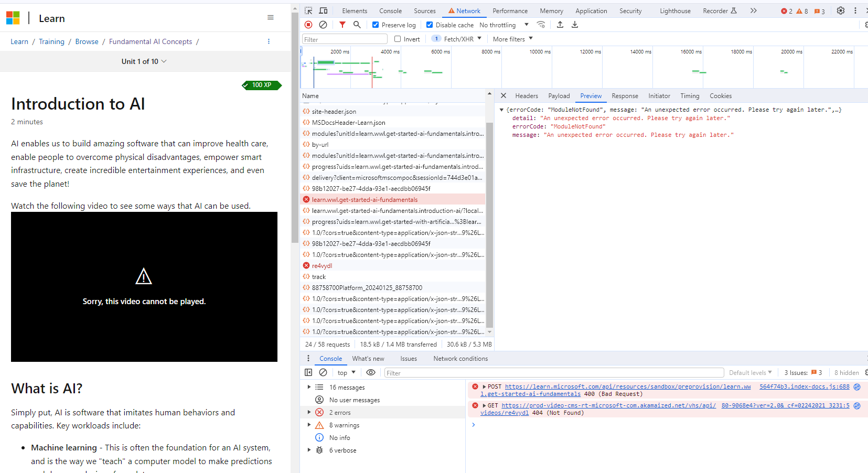Screen dimensions: 868x473
Task: Select the failed learn.wwl.get-started-ai-fundamentals request
Action: (x=392, y=199)
